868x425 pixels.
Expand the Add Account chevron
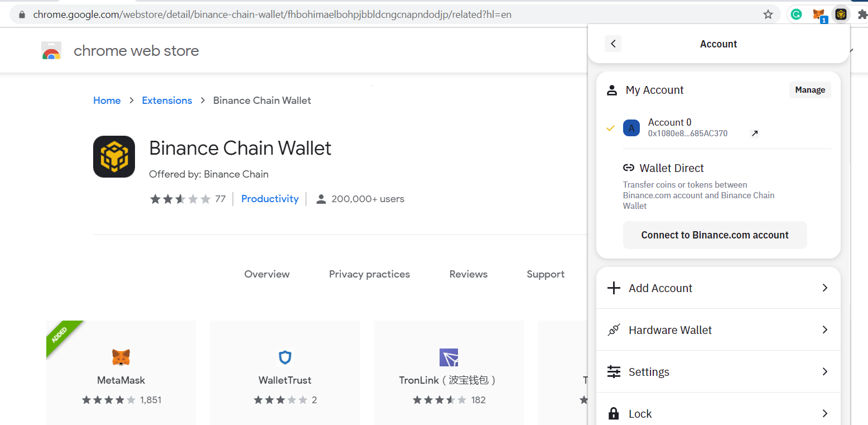[825, 288]
